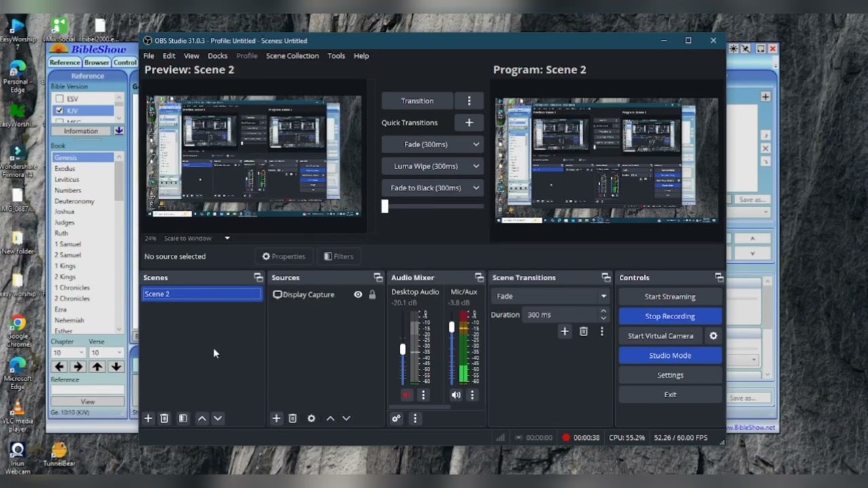Viewport: 868px width, 488px height.
Task: Open Virtual Camera settings gear
Action: coord(713,335)
